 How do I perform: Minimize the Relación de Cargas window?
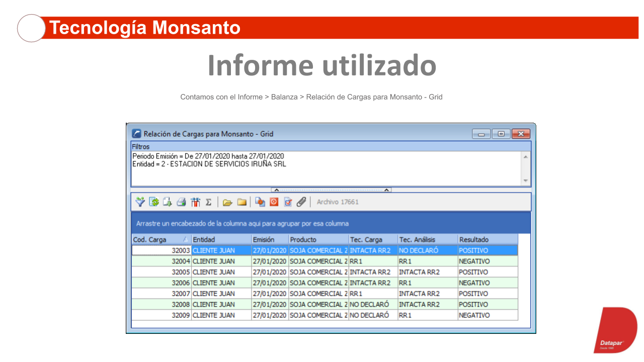point(481,134)
